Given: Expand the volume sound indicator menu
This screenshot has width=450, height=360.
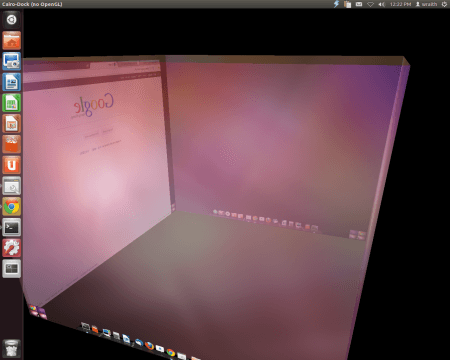Looking at the screenshot, I should pyautogui.click(x=382, y=4).
